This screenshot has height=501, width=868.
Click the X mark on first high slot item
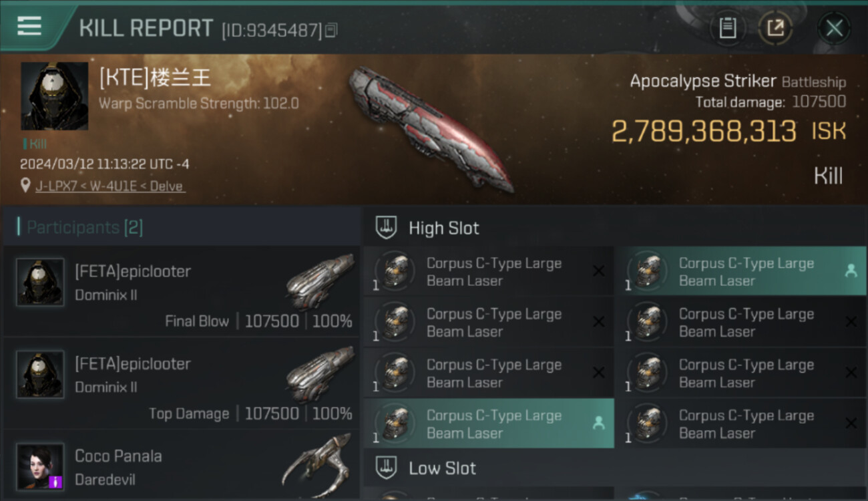(x=598, y=271)
